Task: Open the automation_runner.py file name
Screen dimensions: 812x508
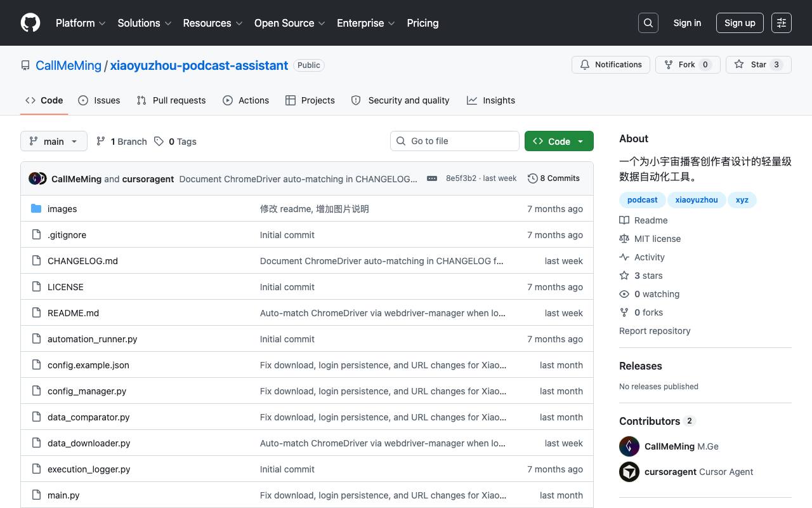Action: 93,339
